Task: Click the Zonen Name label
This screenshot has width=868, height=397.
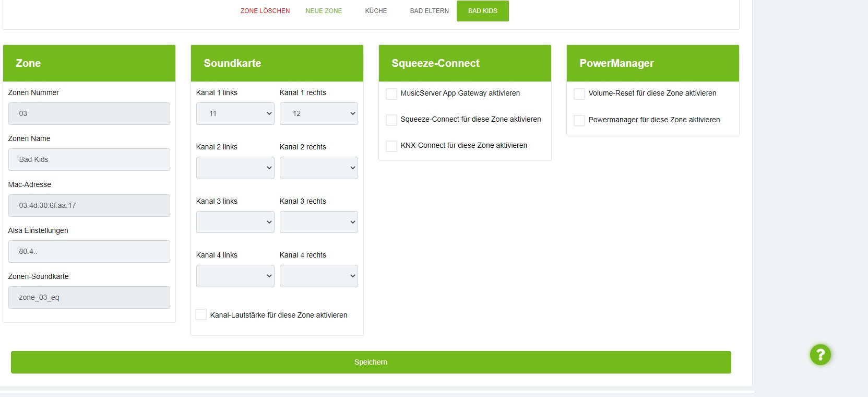Action: (x=29, y=138)
